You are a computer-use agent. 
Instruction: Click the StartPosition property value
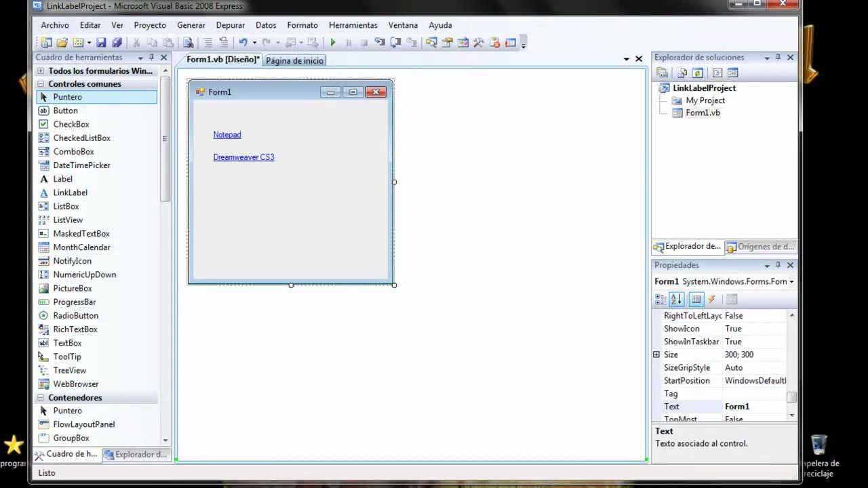click(755, 381)
